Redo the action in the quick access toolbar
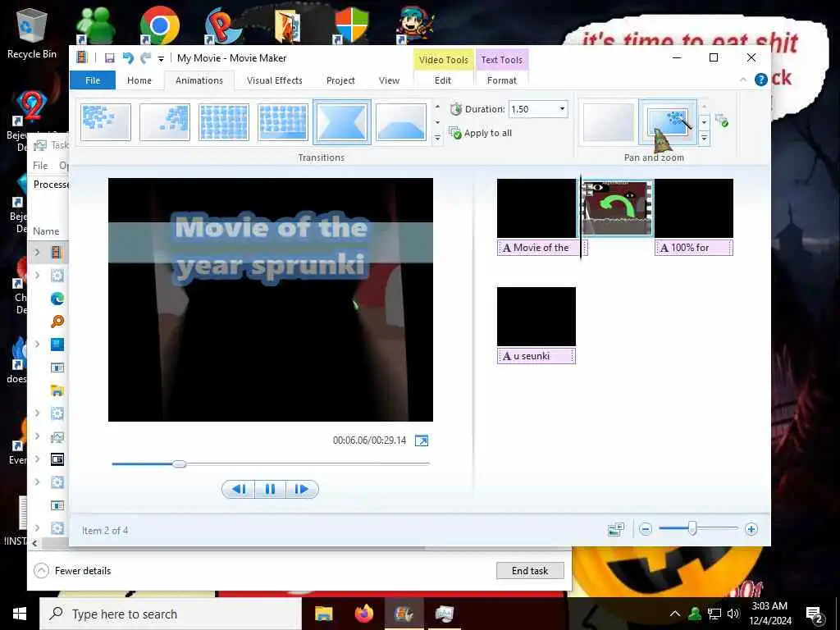 pos(145,58)
